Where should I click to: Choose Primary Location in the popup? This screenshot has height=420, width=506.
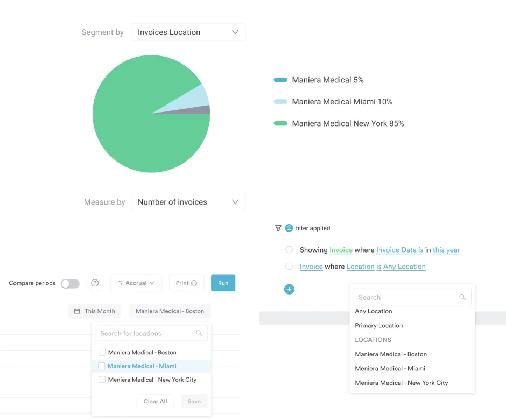coord(378,325)
